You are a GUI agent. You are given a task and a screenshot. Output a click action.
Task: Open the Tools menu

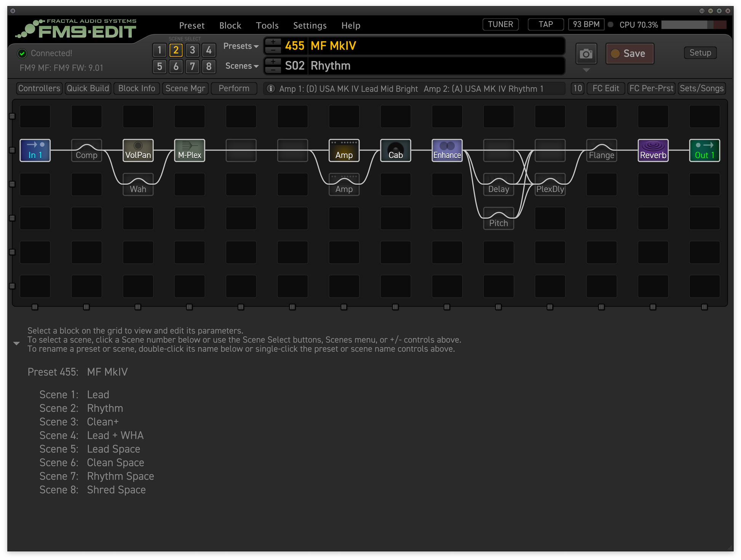(267, 26)
